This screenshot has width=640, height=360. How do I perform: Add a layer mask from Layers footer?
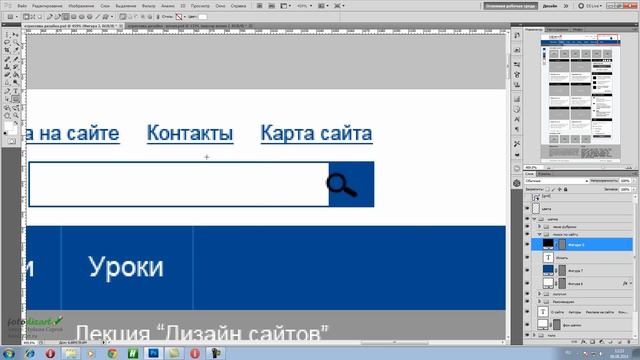593,342
